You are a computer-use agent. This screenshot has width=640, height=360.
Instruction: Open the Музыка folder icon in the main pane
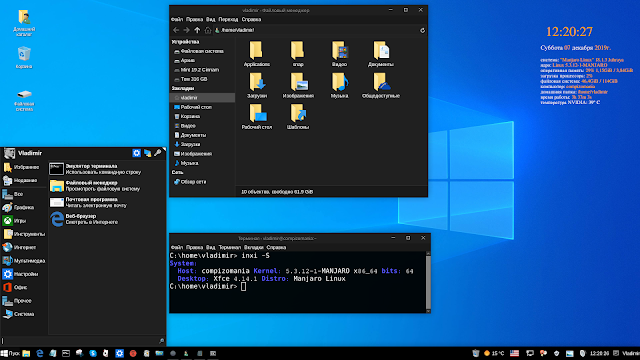(340, 85)
